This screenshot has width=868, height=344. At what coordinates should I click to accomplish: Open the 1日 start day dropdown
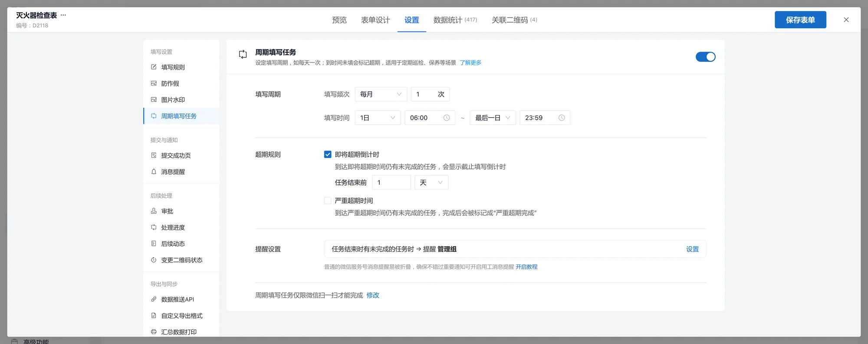(x=378, y=118)
